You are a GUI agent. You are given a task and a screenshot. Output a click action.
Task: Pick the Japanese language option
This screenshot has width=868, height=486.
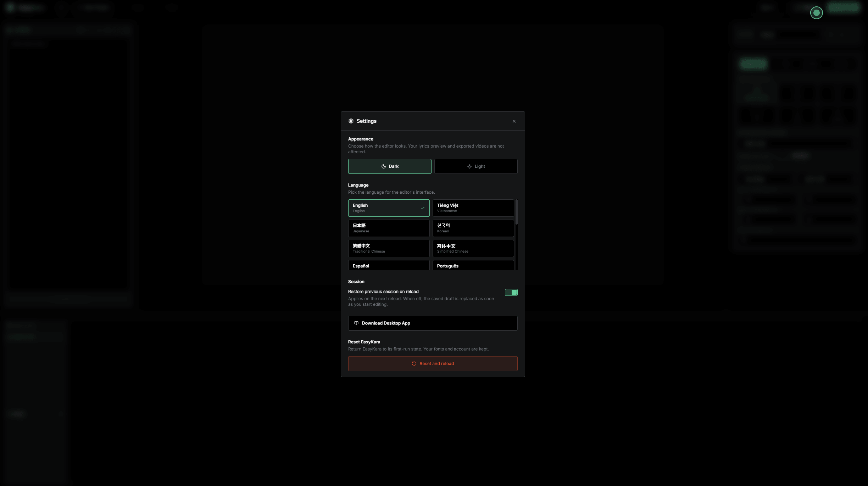(389, 228)
